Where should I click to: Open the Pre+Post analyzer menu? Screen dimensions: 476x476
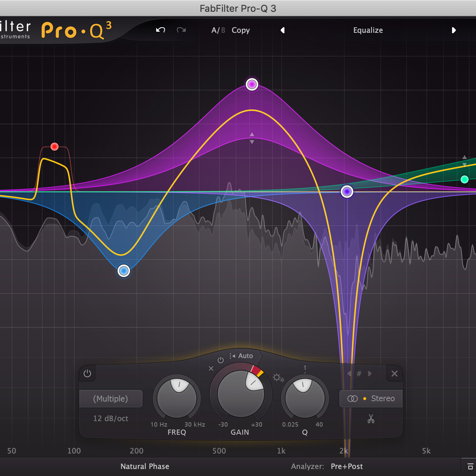(347, 466)
